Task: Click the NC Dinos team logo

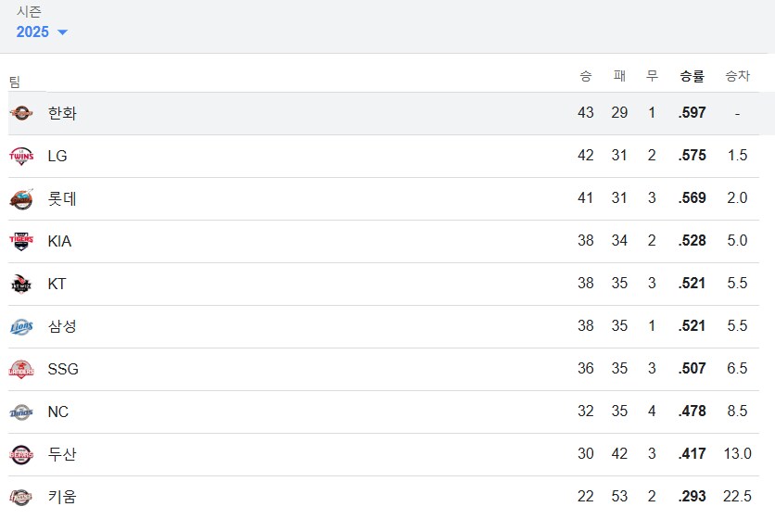Action: (x=21, y=412)
